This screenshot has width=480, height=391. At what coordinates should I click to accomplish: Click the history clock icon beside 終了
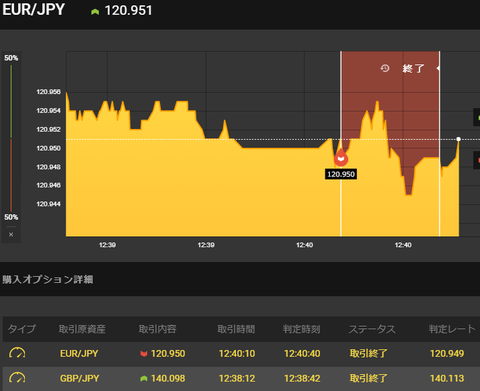click(385, 68)
